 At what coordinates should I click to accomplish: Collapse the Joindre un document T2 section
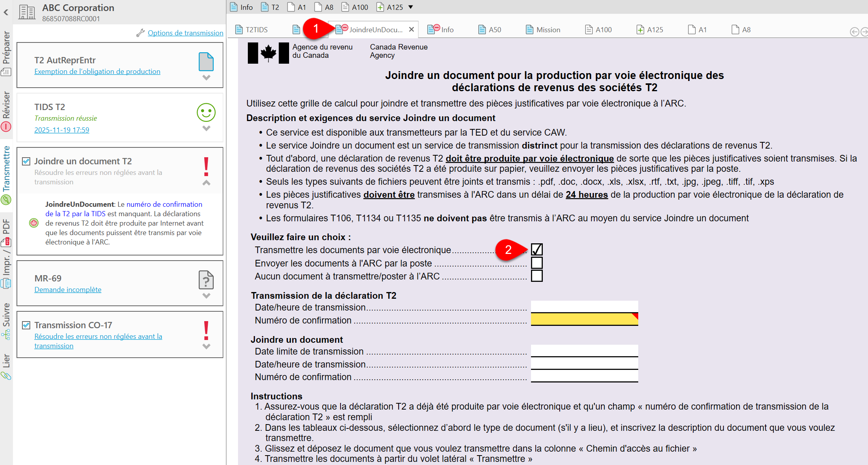(206, 183)
